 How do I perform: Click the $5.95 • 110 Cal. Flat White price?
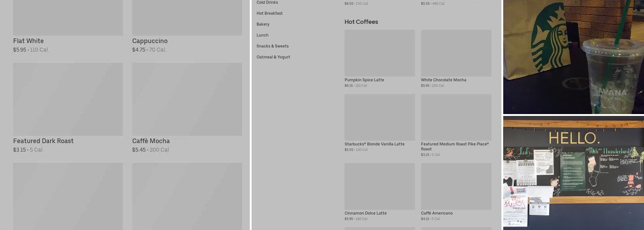click(x=31, y=50)
